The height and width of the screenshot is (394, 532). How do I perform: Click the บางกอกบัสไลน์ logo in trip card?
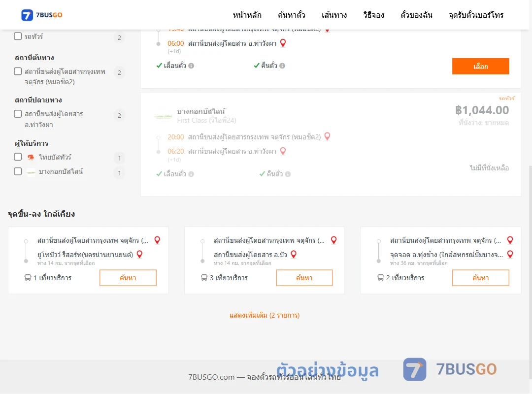[x=163, y=116]
